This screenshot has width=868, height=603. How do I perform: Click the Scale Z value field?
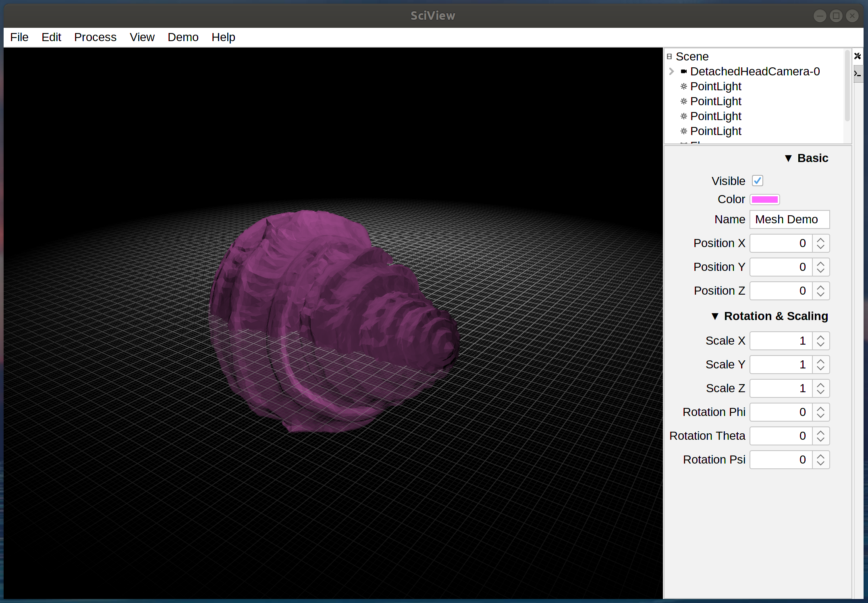coord(781,388)
